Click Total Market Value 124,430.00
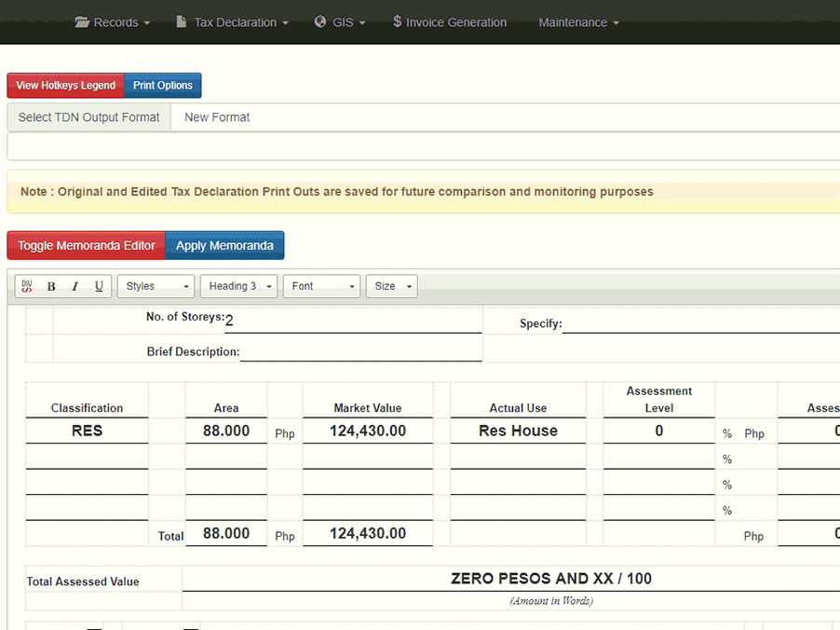 pos(368,533)
